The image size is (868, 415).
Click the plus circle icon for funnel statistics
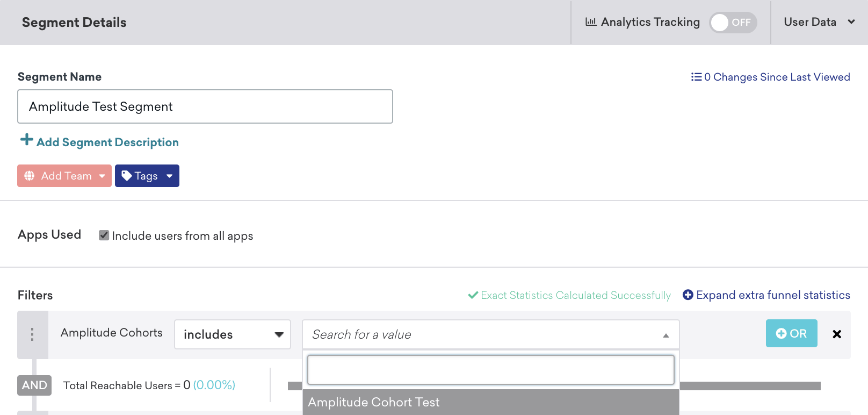(688, 295)
